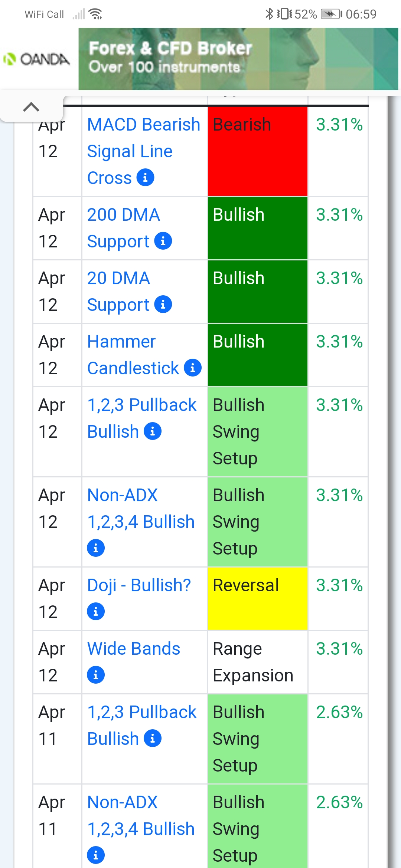
Task: Open the Doji - Bullish? link
Action: point(139,585)
